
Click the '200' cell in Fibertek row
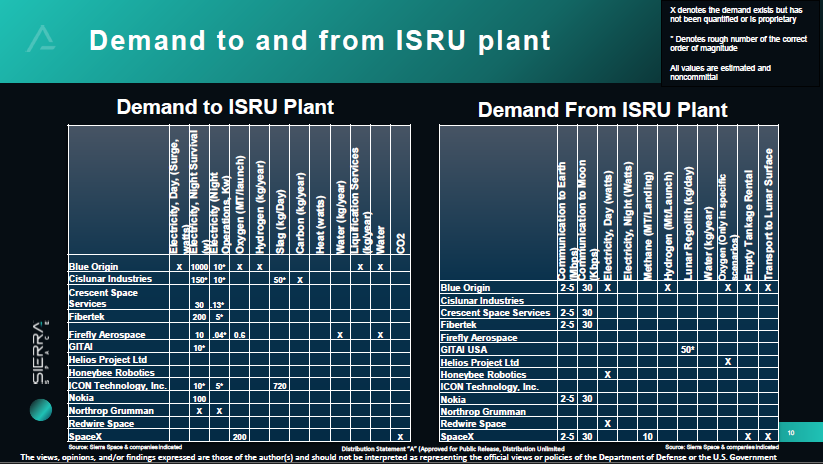199,317
